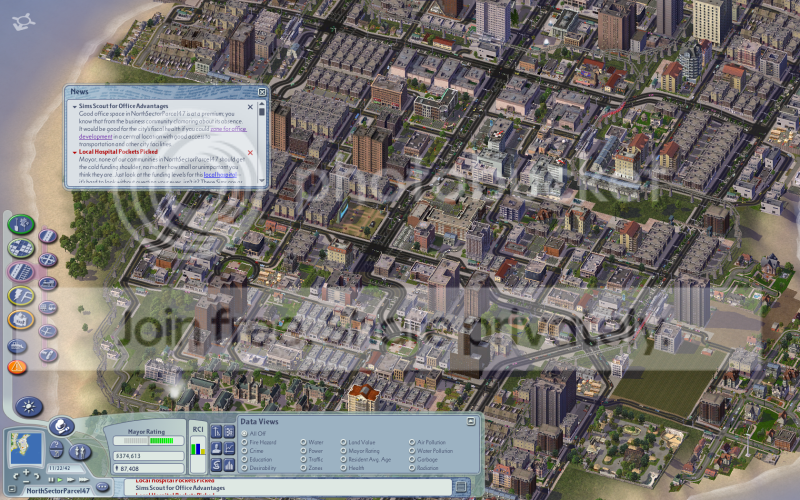The height and width of the screenshot is (500, 800).
Task: Pause the simulation
Action: pyautogui.click(x=51, y=480)
